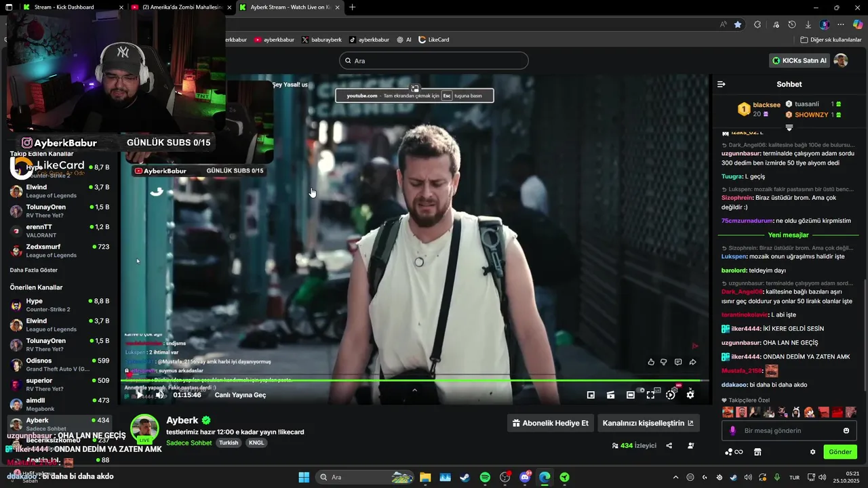868x488 pixels.
Task: Open the LikeCard bookmark
Action: pos(434,39)
